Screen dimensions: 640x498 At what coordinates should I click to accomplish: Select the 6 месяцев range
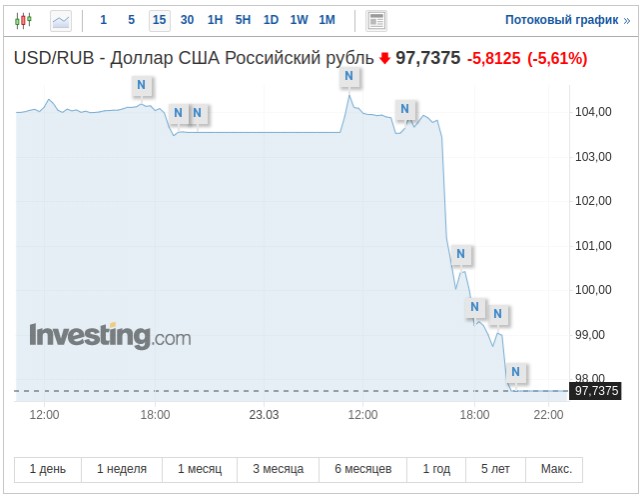pos(363,469)
